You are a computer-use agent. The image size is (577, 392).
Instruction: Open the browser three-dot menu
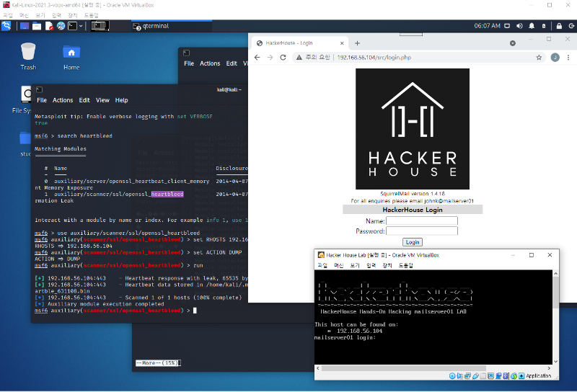coord(568,58)
